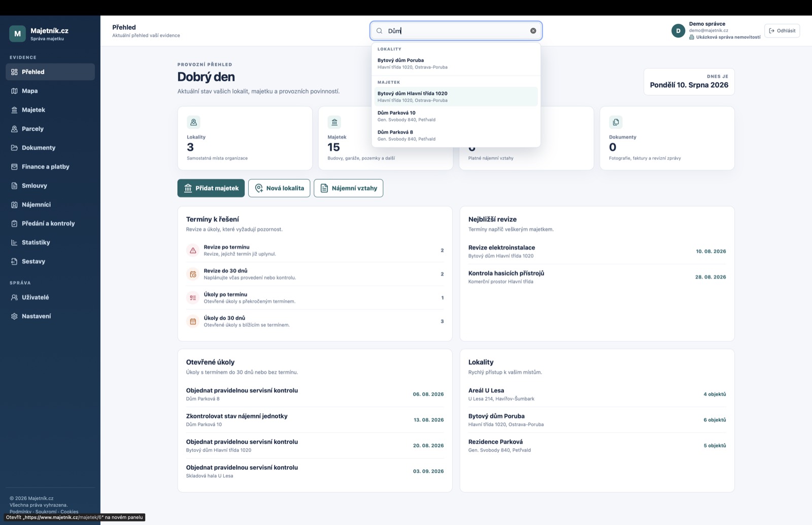Open Nájemní vztahy button

tap(349, 188)
